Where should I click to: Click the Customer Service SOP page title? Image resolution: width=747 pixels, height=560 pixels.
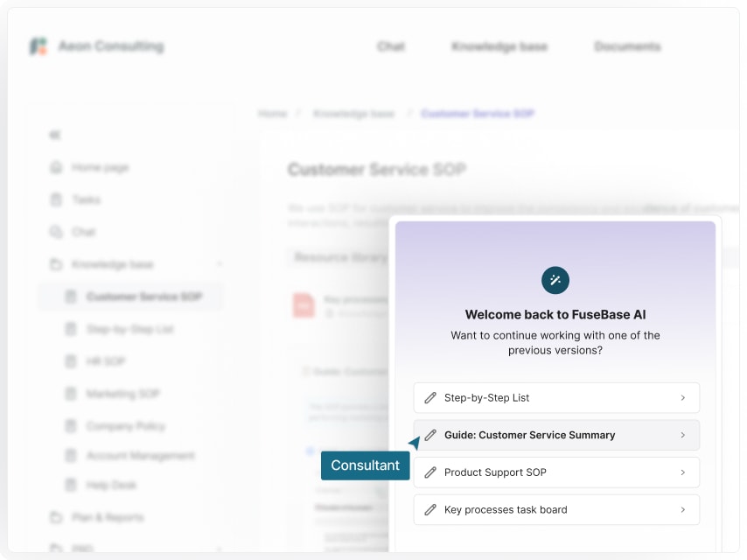(x=377, y=169)
